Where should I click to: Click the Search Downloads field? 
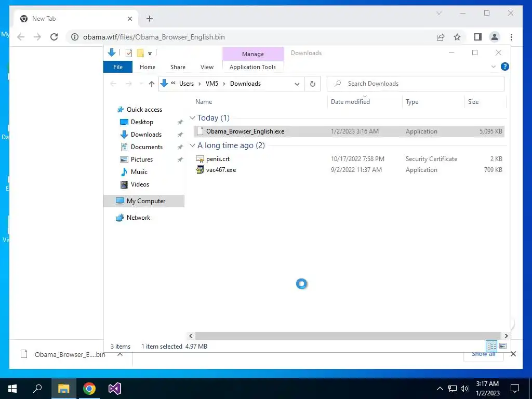(415, 84)
